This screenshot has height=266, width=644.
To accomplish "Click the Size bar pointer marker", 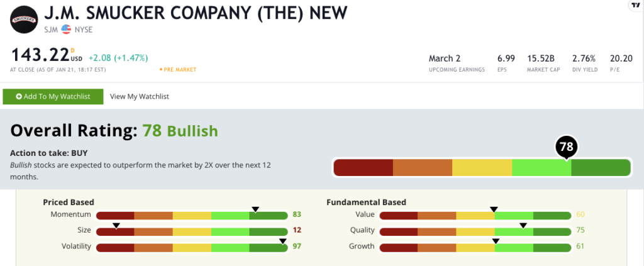I will (x=116, y=225).
